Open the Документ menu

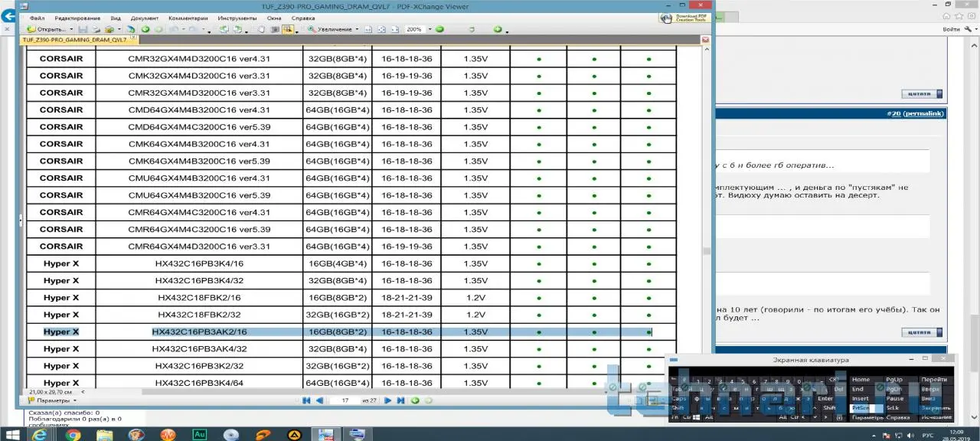145,18
